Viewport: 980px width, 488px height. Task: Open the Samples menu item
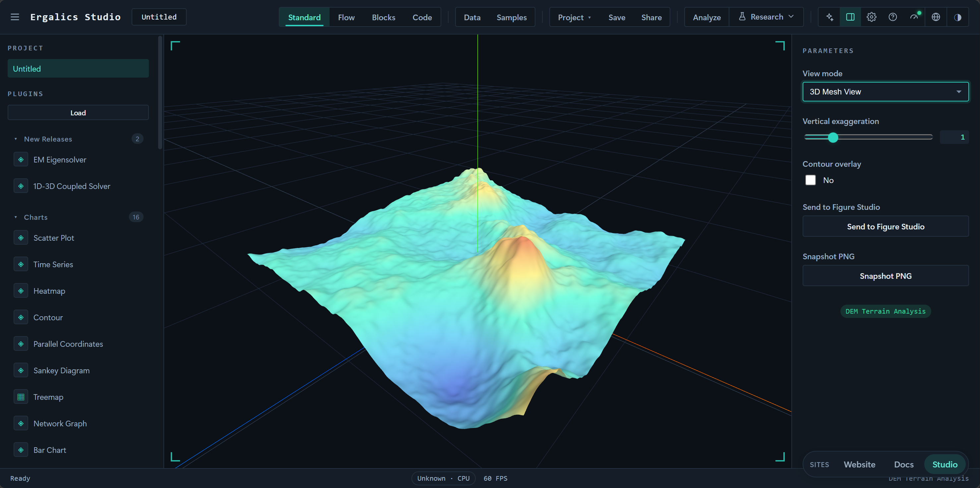pyautogui.click(x=512, y=18)
